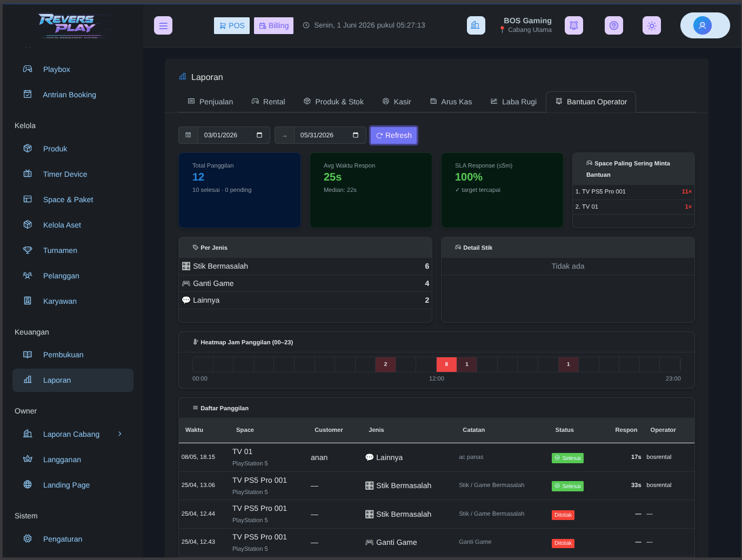This screenshot has height=560, width=742.
Task: Open start date calendar picker 03/01/2026
Action: [x=259, y=135]
